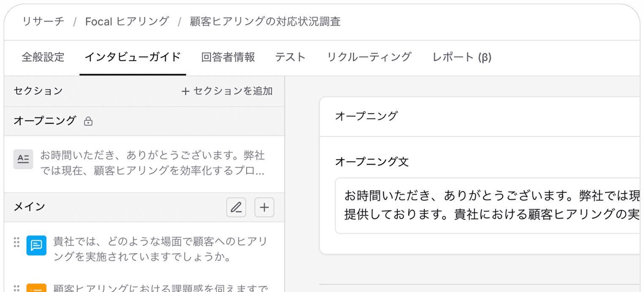Click the plus icon in メイン header
This screenshot has height=292, width=644.
264,207
